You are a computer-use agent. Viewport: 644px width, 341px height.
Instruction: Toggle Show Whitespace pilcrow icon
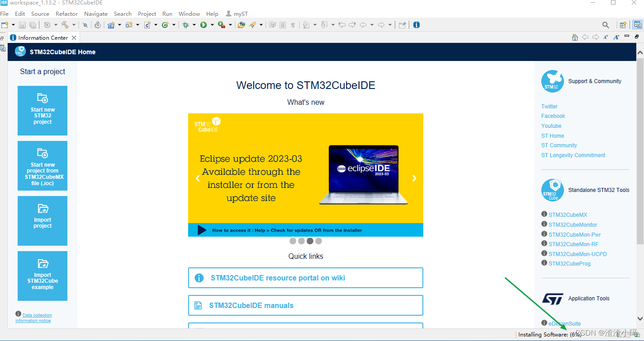[293, 25]
